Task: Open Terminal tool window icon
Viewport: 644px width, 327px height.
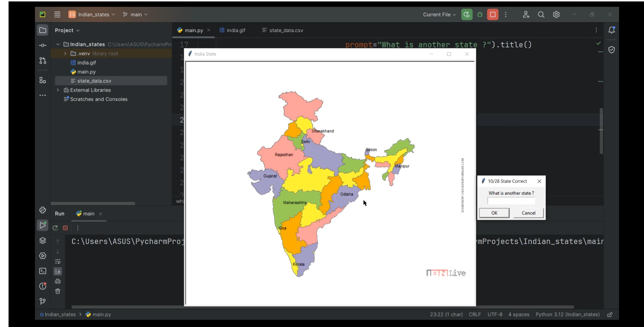Action: [x=43, y=271]
